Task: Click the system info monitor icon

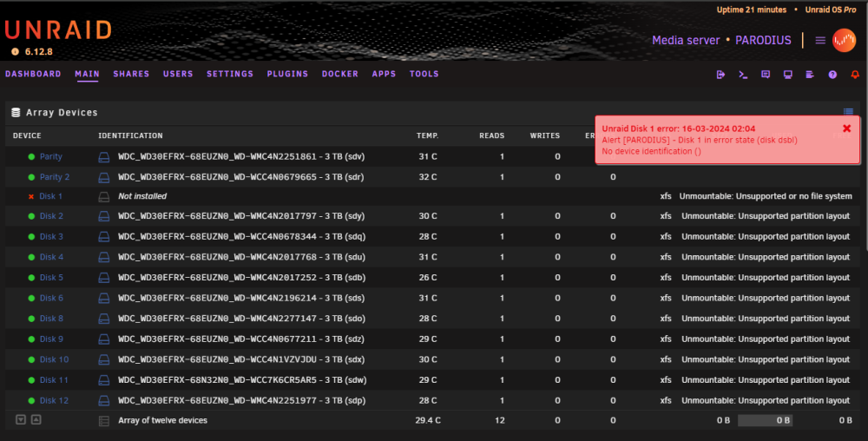Action: (x=788, y=74)
